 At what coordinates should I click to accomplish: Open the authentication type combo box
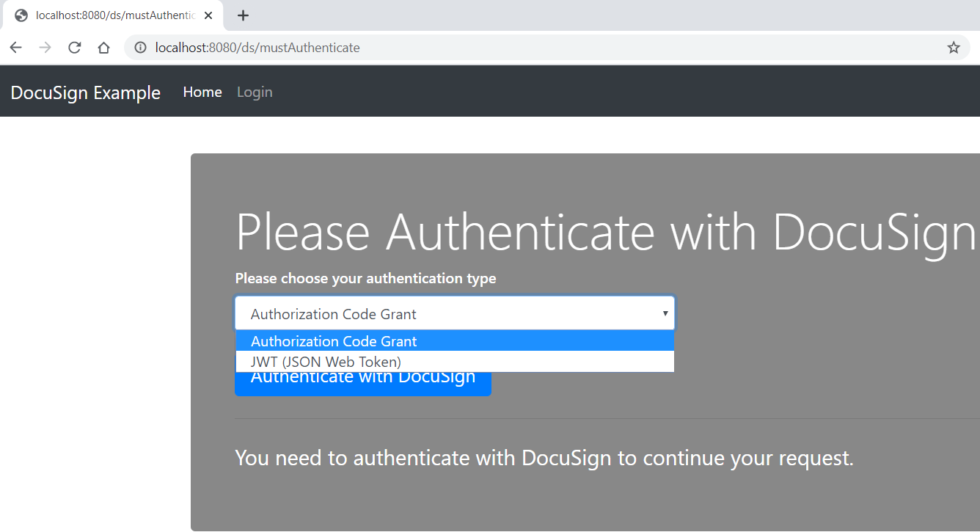[453, 313]
